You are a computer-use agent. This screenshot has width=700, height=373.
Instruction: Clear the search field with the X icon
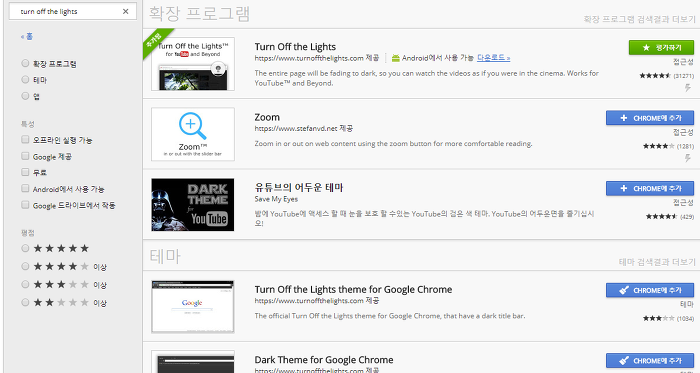(125, 12)
